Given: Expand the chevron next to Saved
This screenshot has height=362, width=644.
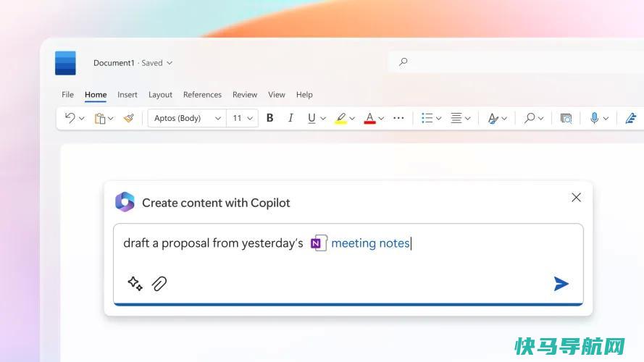Looking at the screenshot, I should tap(170, 63).
